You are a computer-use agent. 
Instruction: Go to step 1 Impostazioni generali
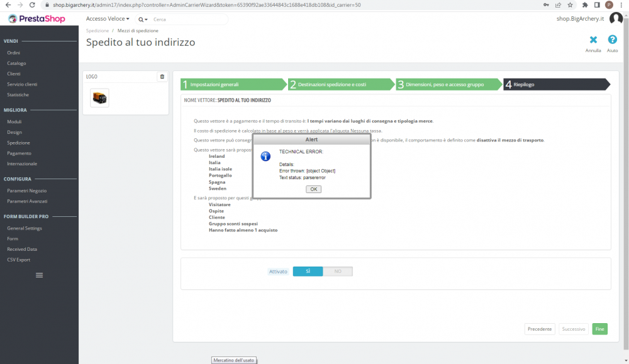click(233, 85)
